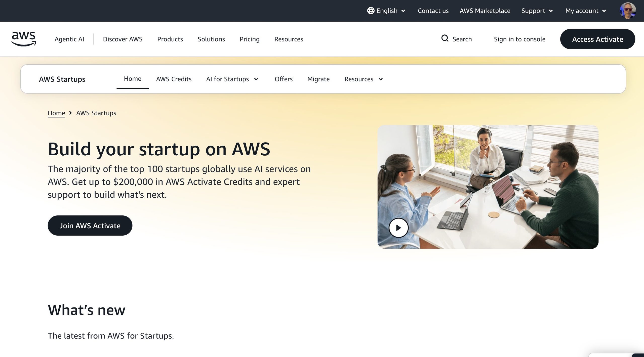Expand the AI for Startups menu
This screenshot has height=357, width=644.
pyautogui.click(x=232, y=79)
